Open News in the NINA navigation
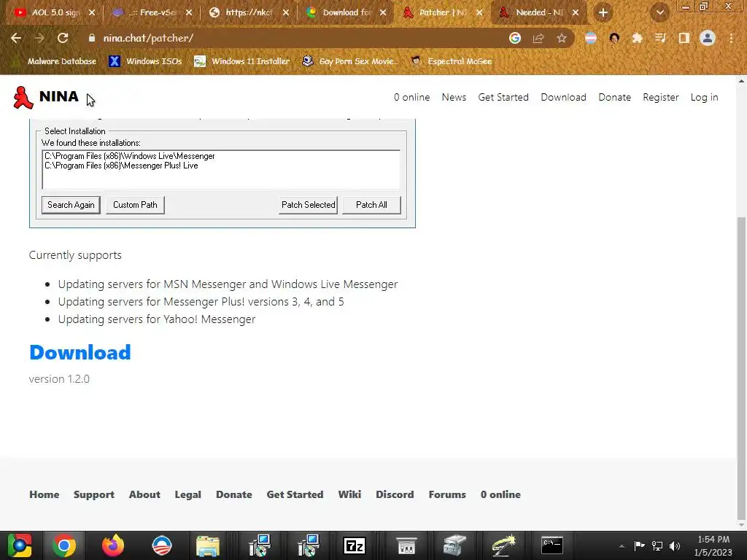The height and width of the screenshot is (560, 747). pos(454,97)
